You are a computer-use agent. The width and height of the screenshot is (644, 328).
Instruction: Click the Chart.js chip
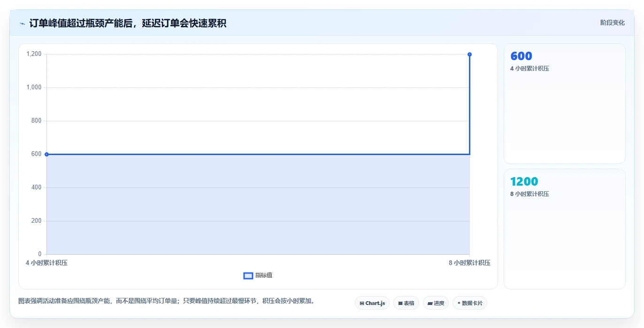click(x=372, y=303)
